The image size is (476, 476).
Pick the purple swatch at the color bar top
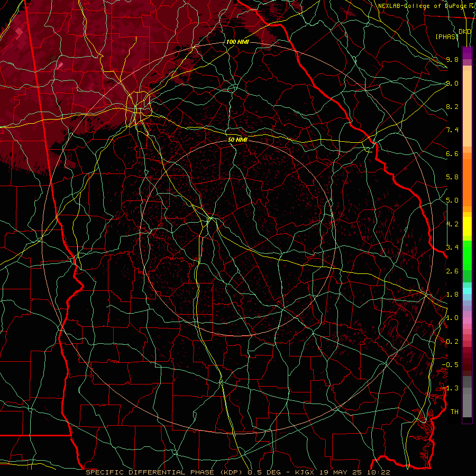tap(467, 53)
